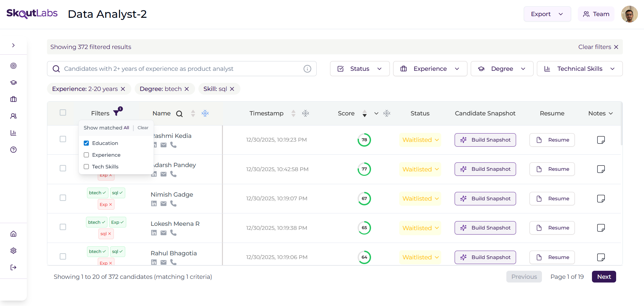Viewport: 644px width, 306px height.
Task: Click the candidate search input field
Action: pos(182,69)
